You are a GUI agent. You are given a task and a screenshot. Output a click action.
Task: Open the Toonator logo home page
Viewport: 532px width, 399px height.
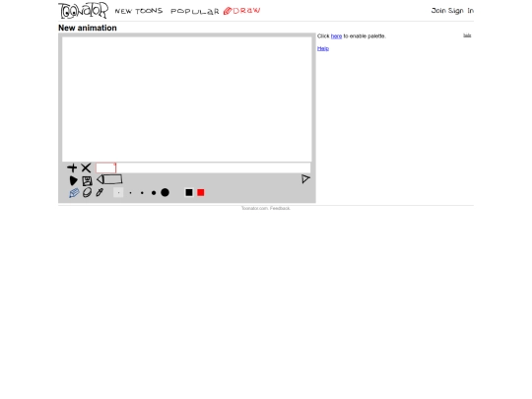pyautogui.click(x=84, y=10)
